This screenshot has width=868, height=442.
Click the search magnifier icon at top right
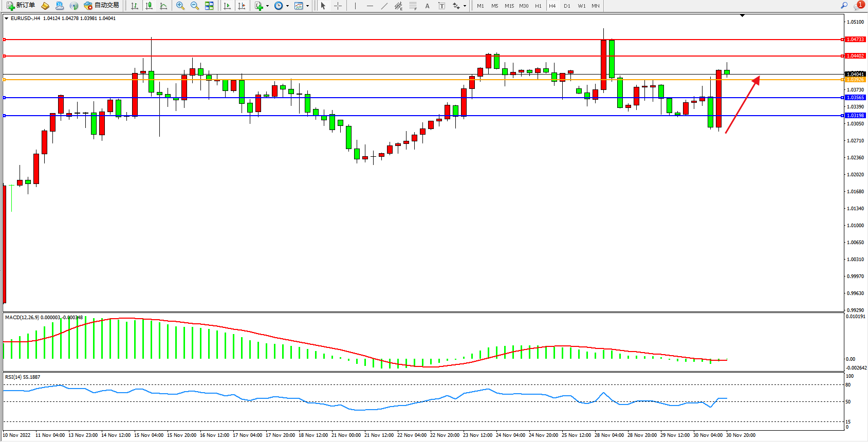844,6
